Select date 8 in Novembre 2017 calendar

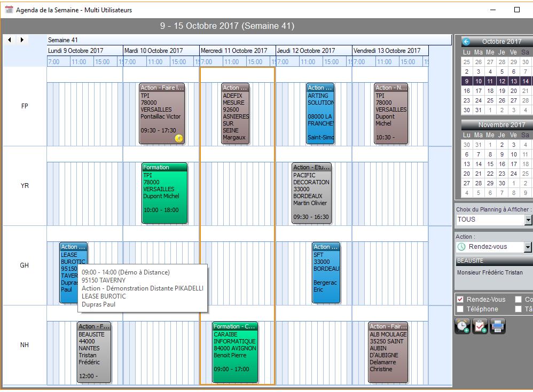(490, 154)
